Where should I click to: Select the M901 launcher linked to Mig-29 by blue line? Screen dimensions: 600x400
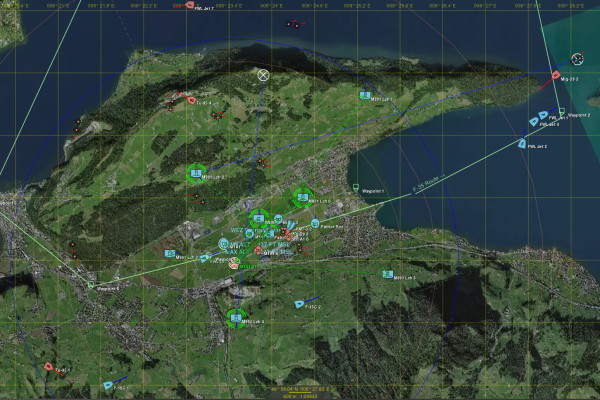point(196,174)
